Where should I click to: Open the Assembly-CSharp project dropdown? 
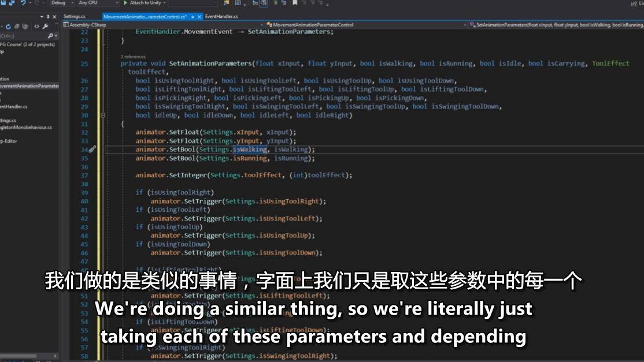[x=162, y=25]
